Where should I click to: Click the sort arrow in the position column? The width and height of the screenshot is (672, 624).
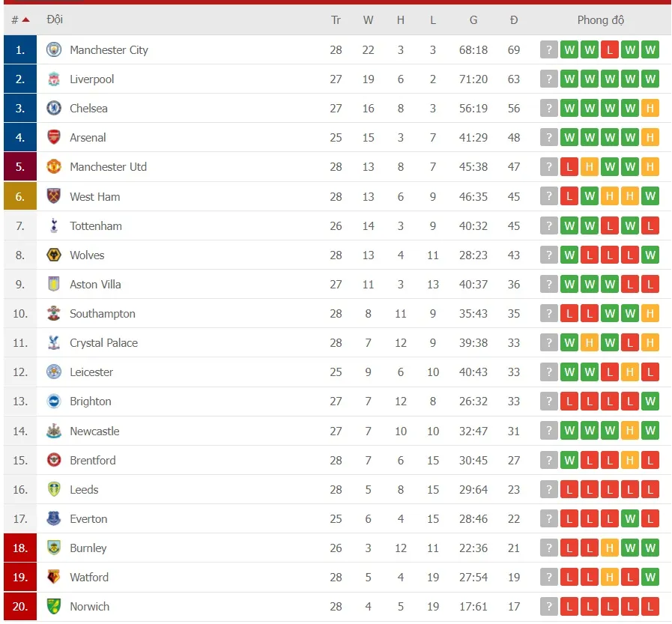click(x=25, y=19)
